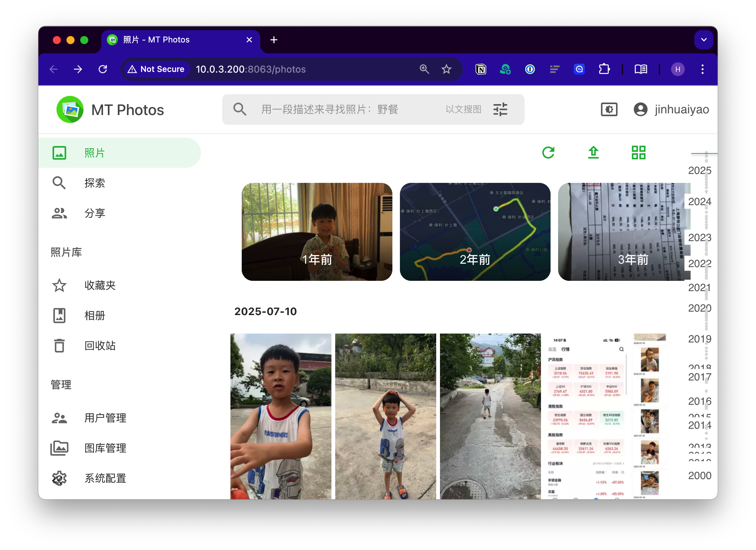Open 用户管理 user management
756x550 pixels.
click(105, 418)
